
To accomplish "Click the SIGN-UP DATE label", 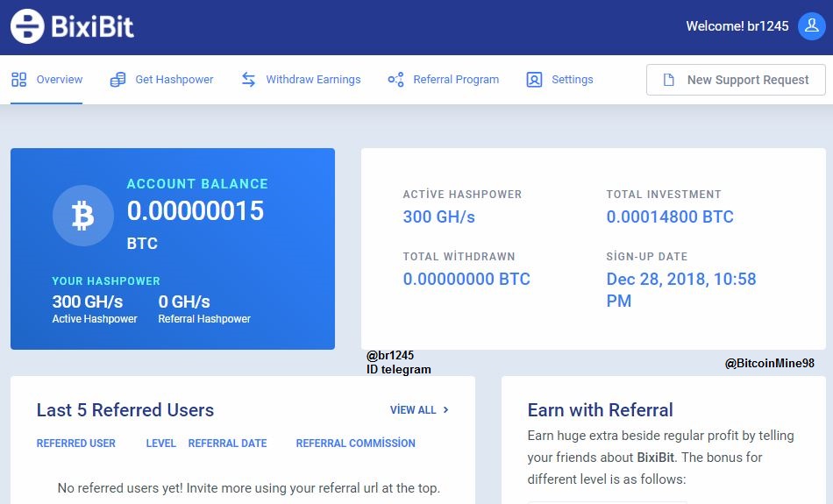I will 646,257.
